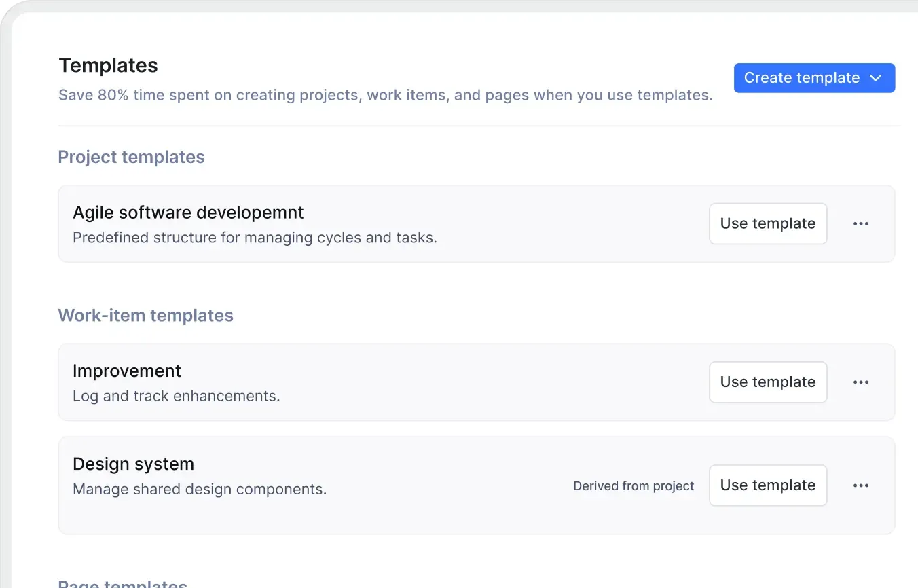The width and height of the screenshot is (918, 588).
Task: Click the 'Predefined structure for managing cycles' description
Action: pyautogui.click(x=255, y=238)
